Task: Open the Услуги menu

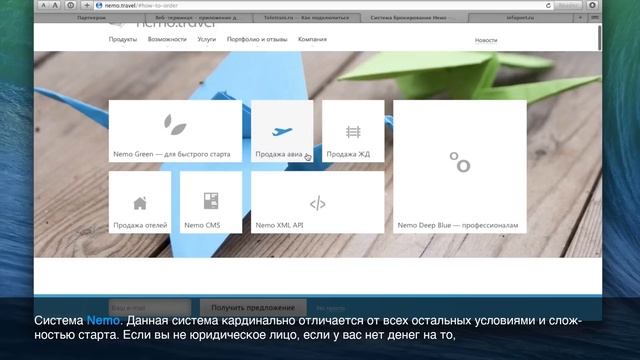Action: coord(207,39)
